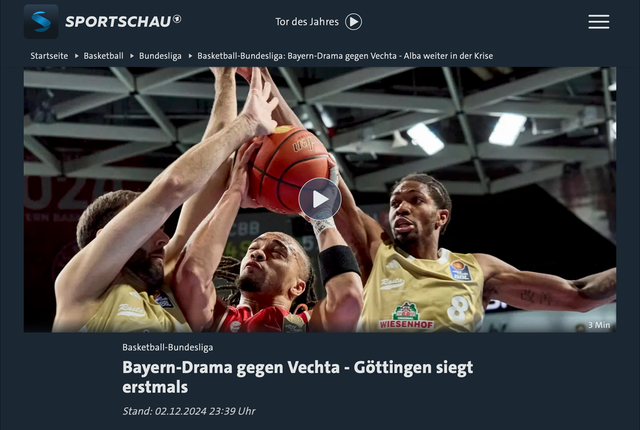Click the arrow before the Bundesliga breadcrumb
640x430 pixels.
click(x=132, y=56)
